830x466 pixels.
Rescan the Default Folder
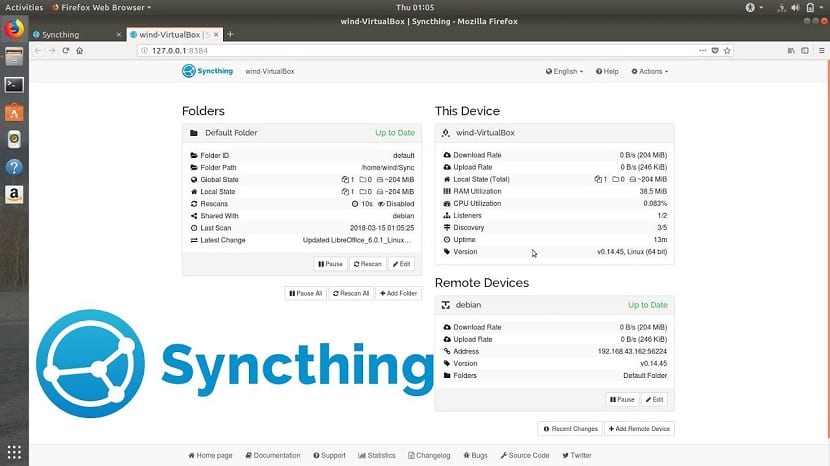[x=367, y=264]
